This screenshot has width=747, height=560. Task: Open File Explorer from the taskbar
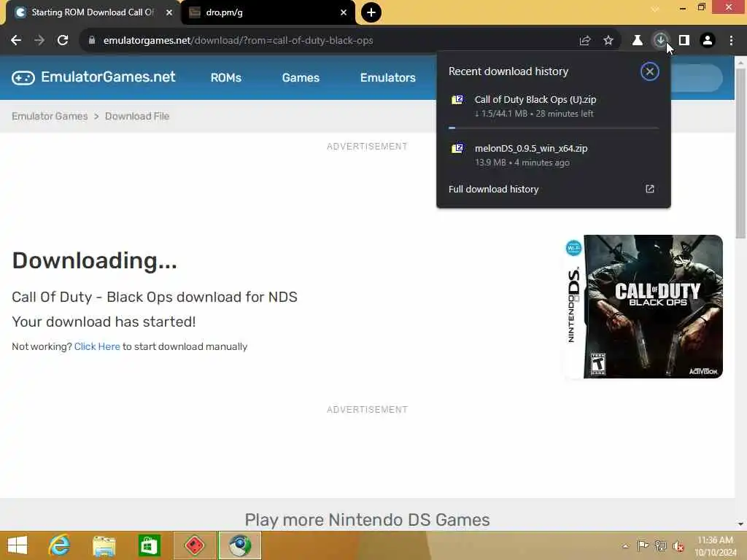[104, 545]
